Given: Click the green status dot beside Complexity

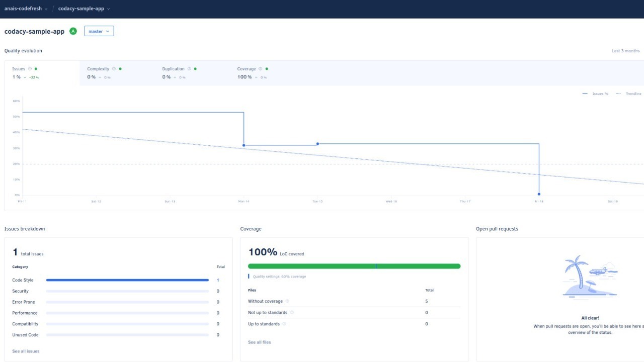Looking at the screenshot, I should click(120, 69).
